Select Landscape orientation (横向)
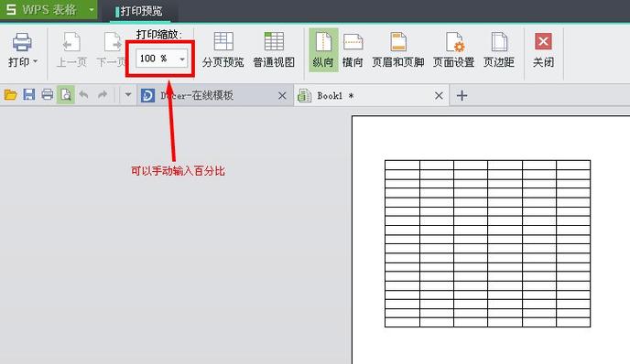 [353, 50]
